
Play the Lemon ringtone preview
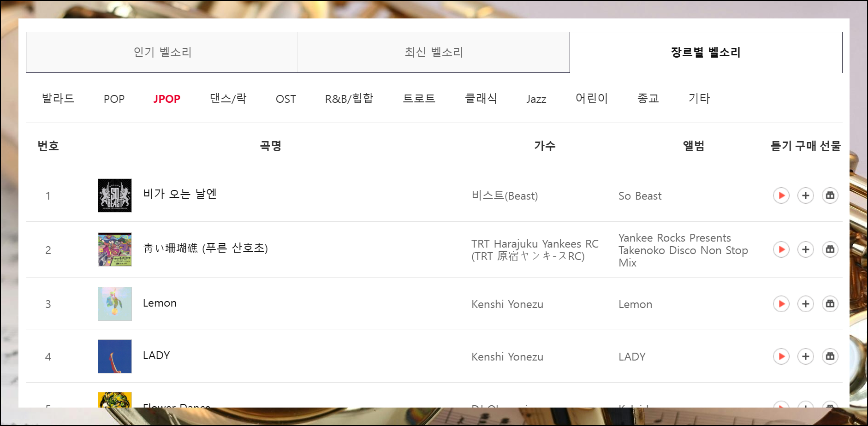tap(781, 304)
